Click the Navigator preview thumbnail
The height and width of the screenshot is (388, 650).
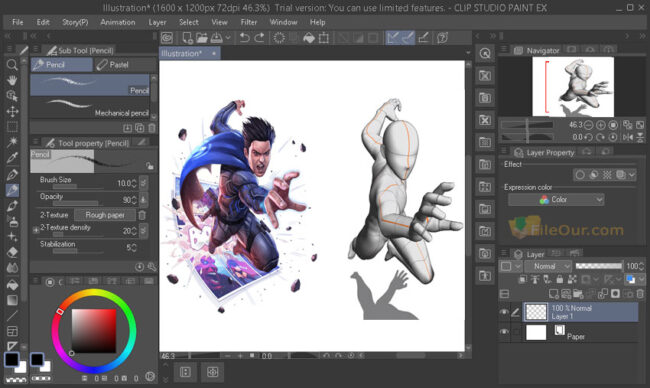[x=573, y=87]
